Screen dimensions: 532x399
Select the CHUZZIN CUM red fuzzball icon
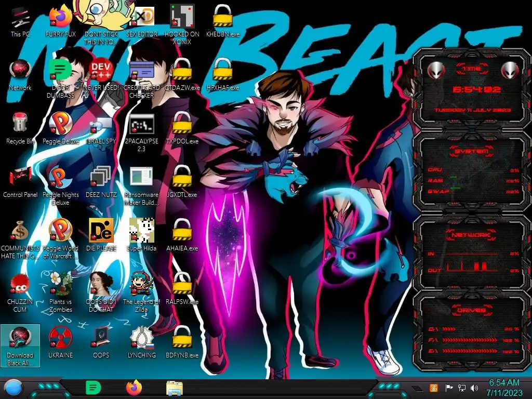pyautogui.click(x=20, y=292)
